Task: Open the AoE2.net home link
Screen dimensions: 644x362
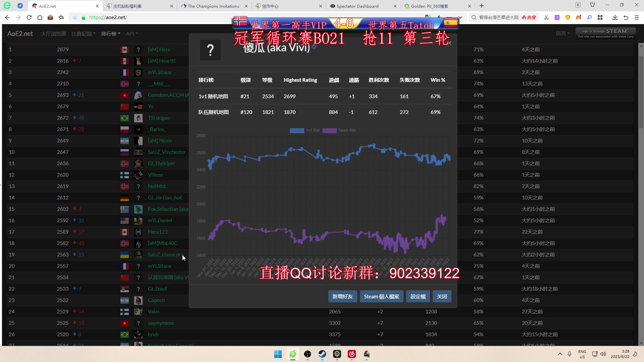Action: (20, 34)
